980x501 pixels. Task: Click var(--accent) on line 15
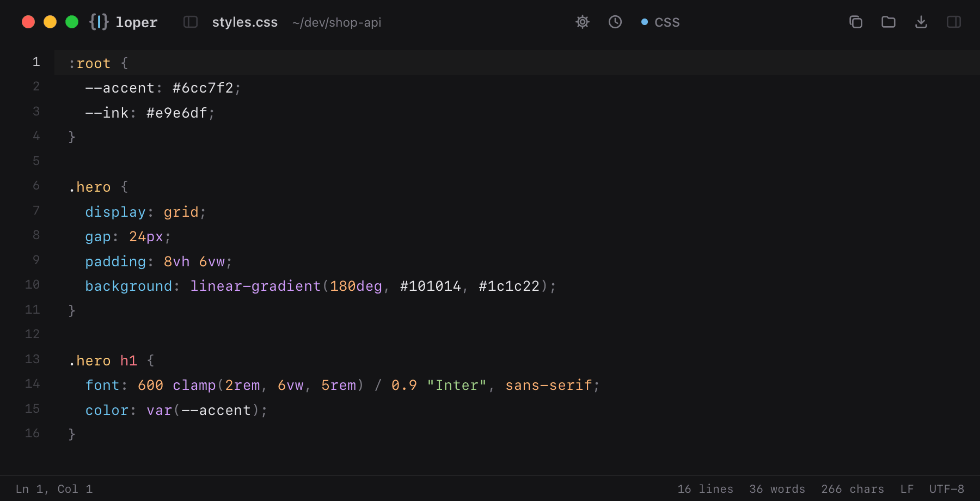coord(203,410)
